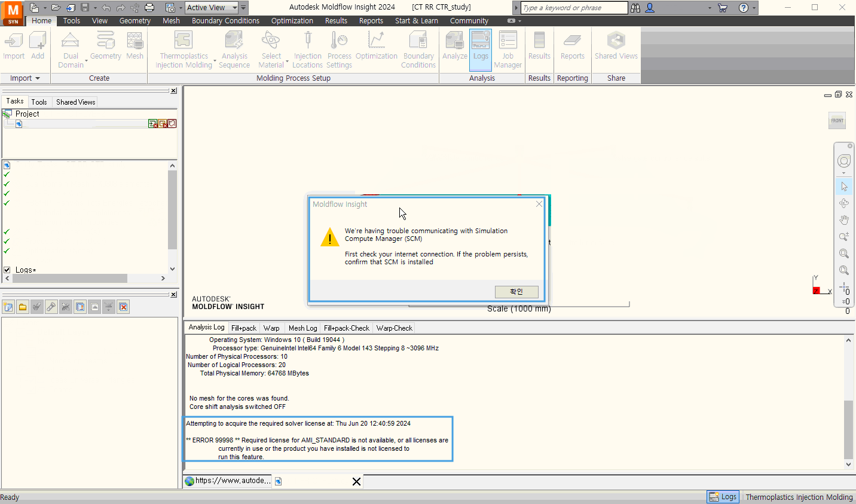Open the Boundary Conditions ribbon tab

click(225, 20)
